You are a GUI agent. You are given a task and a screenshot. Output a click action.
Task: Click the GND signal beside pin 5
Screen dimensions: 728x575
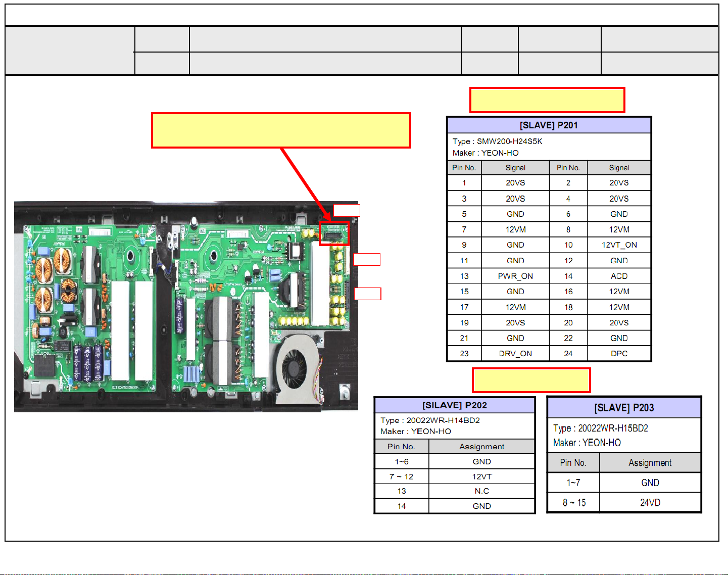coord(515,214)
